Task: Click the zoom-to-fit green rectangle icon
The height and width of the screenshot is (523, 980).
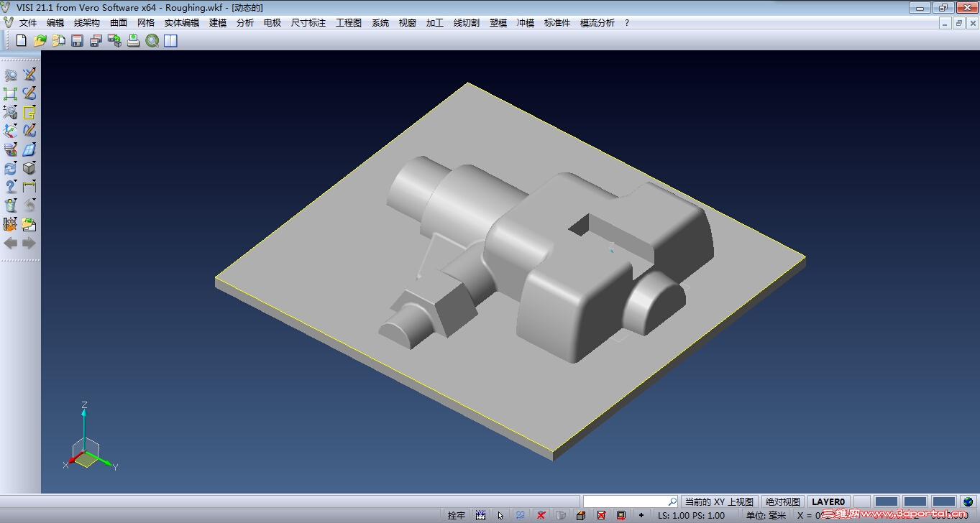Action: [11, 93]
